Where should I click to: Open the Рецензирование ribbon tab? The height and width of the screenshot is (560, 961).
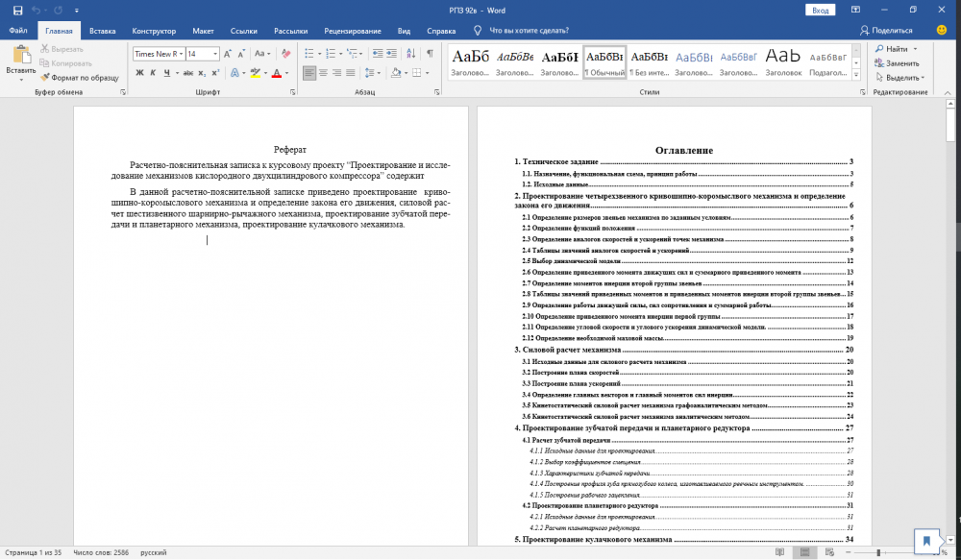(353, 31)
